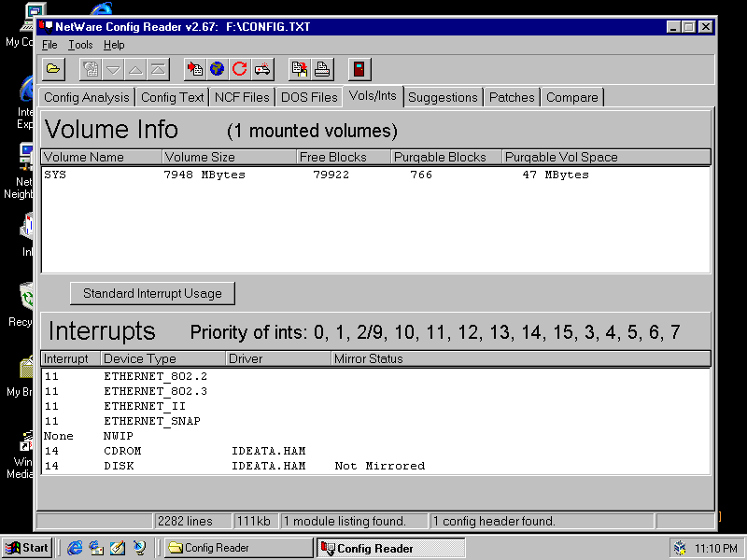
Task: Click the Purgable Vol Space column header
Action: coord(606,157)
